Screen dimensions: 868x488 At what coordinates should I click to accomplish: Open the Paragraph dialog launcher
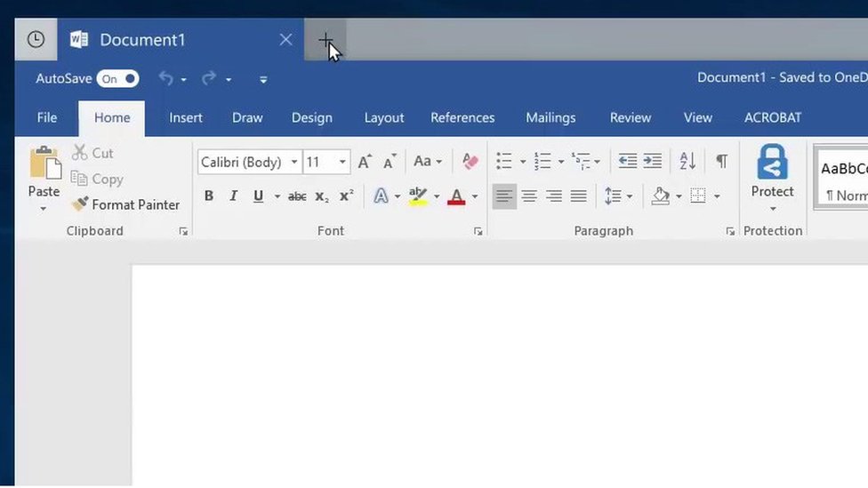click(x=730, y=232)
